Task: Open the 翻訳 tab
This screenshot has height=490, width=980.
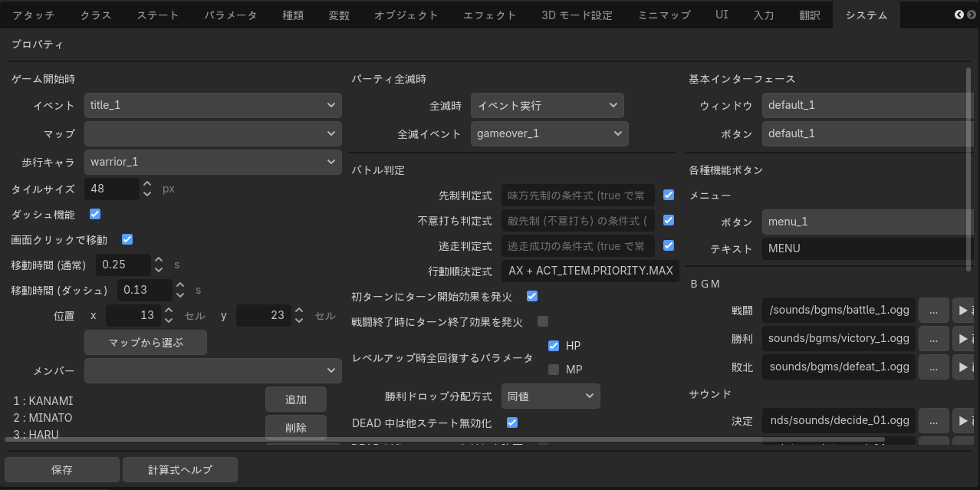Action: tap(810, 15)
